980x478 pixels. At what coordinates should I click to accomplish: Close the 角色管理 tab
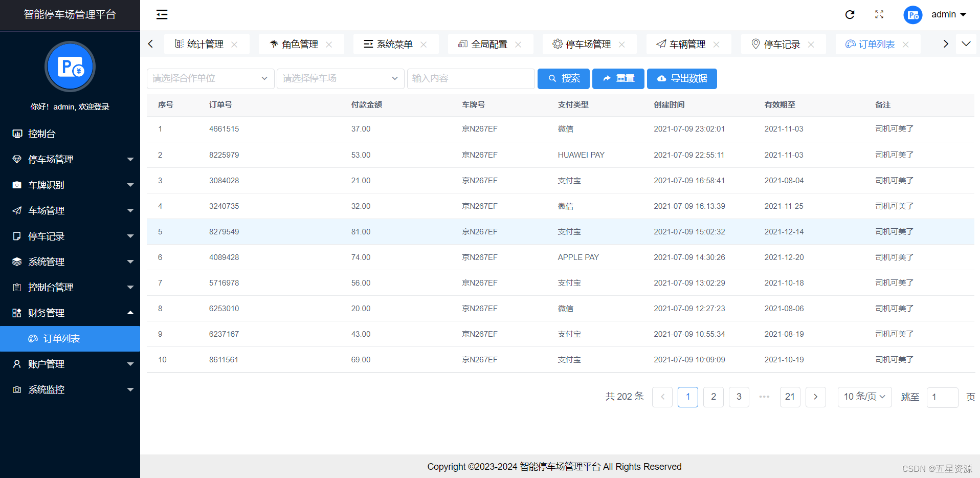(x=329, y=45)
